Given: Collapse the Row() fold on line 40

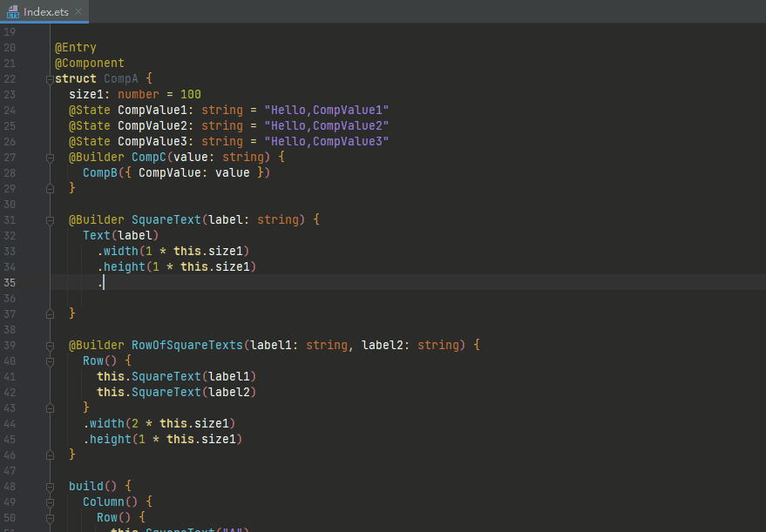Looking at the screenshot, I should click(50, 361).
